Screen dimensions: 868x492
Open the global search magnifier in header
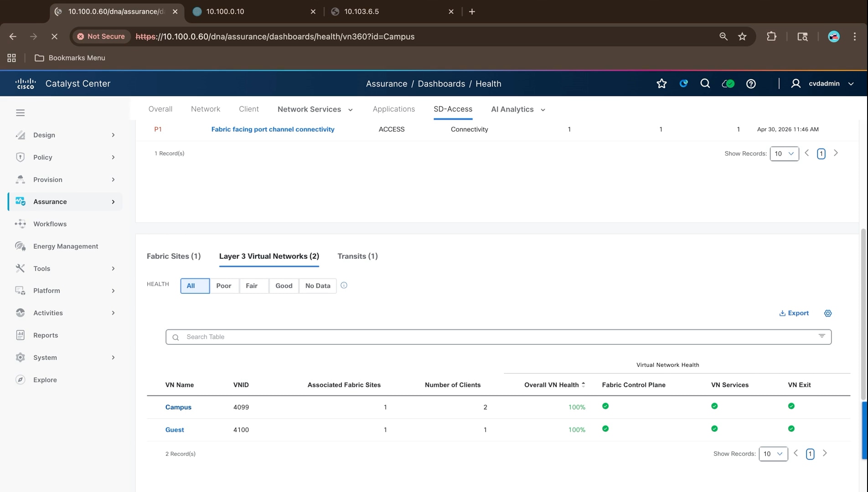tap(705, 83)
